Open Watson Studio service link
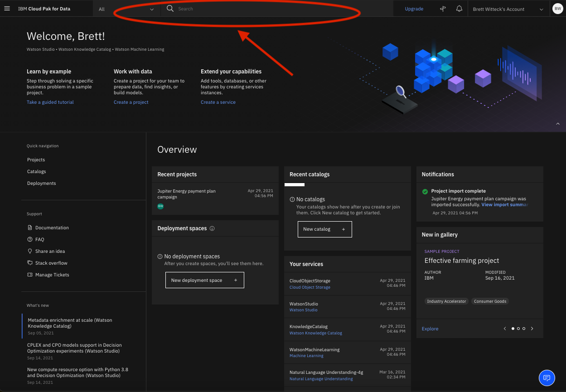 point(304,310)
